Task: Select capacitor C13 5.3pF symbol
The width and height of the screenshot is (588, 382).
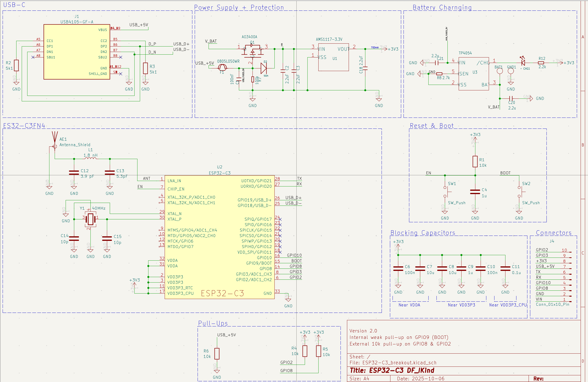Action: (110, 173)
